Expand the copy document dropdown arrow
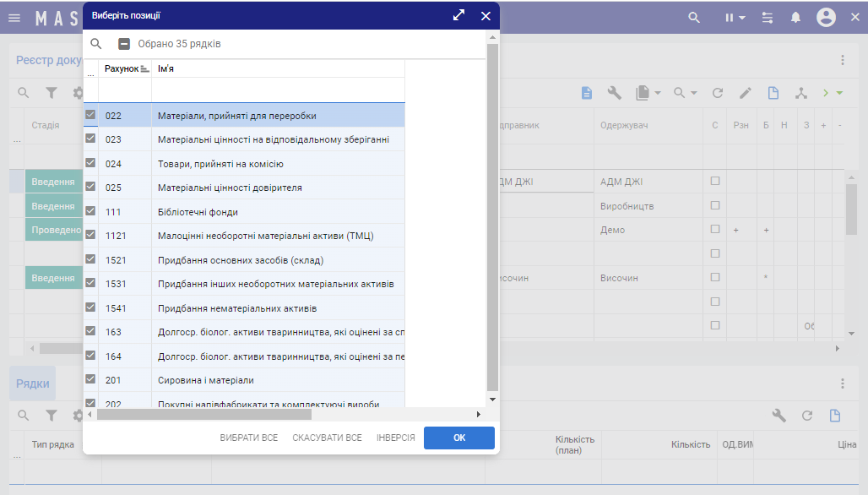 click(658, 93)
